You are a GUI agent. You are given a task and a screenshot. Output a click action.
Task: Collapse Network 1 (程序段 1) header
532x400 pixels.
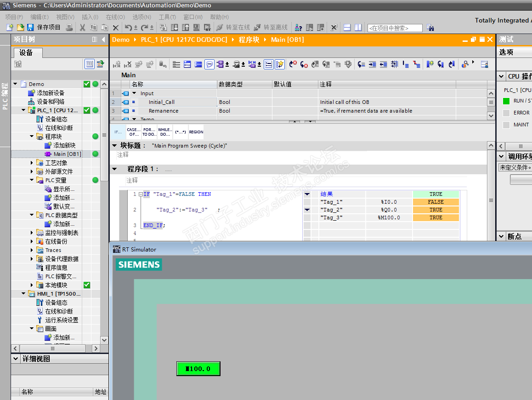tap(114, 169)
